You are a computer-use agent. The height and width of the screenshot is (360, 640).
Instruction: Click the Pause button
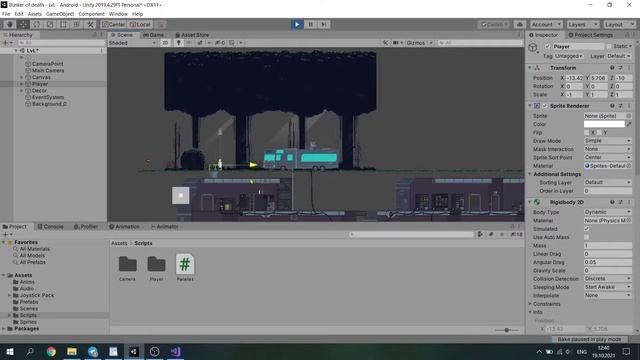coord(311,24)
